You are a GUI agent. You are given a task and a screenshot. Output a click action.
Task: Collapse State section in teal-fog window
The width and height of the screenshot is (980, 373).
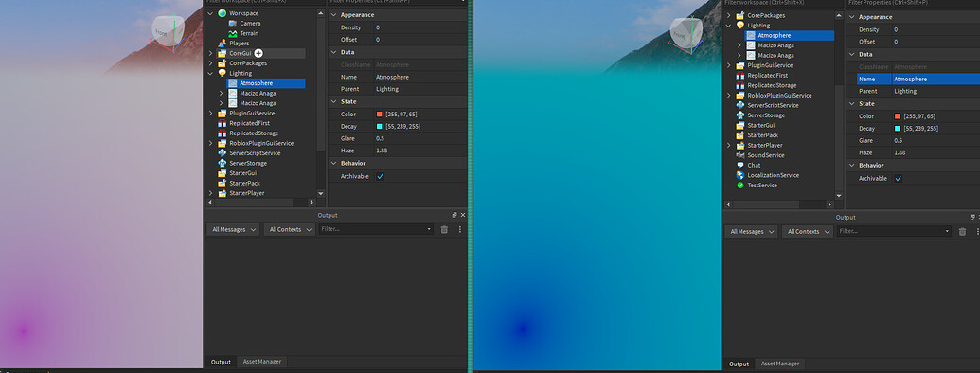click(851, 104)
